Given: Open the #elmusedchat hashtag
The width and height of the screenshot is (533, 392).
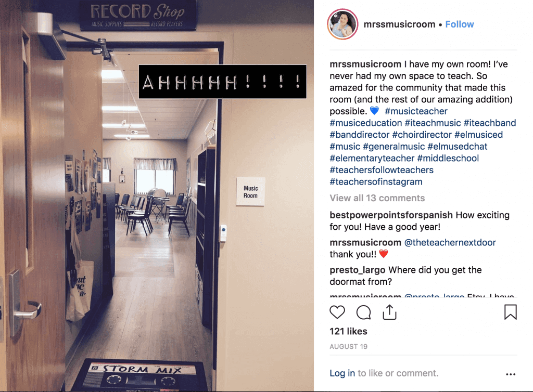Looking at the screenshot, I should (458, 147).
